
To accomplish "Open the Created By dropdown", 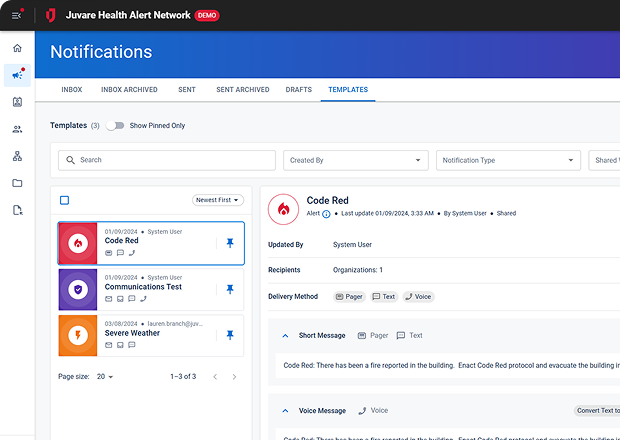I will click(355, 160).
